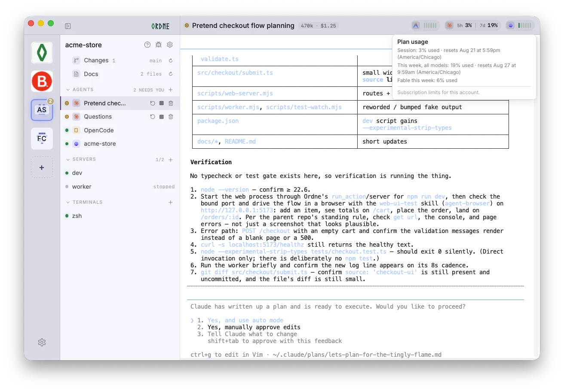564x392 pixels.
Task: Click '2 NEEDS YOU' label in Agents
Action: (149, 90)
